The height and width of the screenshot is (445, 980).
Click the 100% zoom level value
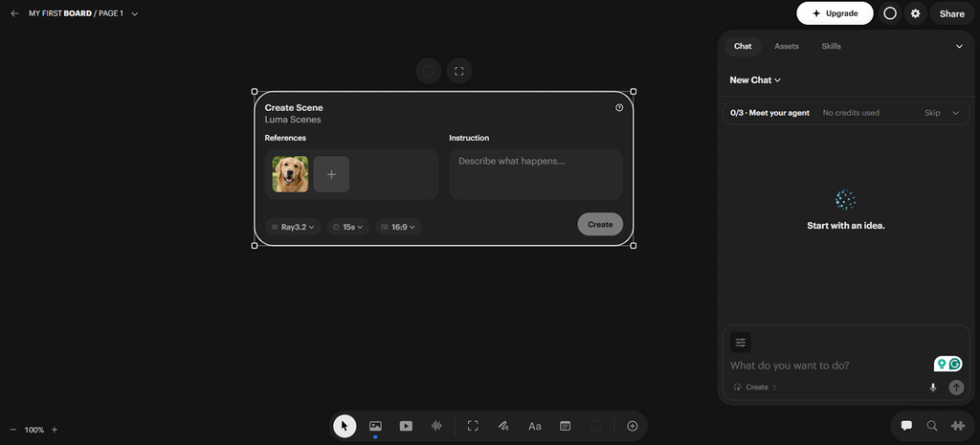tap(33, 430)
